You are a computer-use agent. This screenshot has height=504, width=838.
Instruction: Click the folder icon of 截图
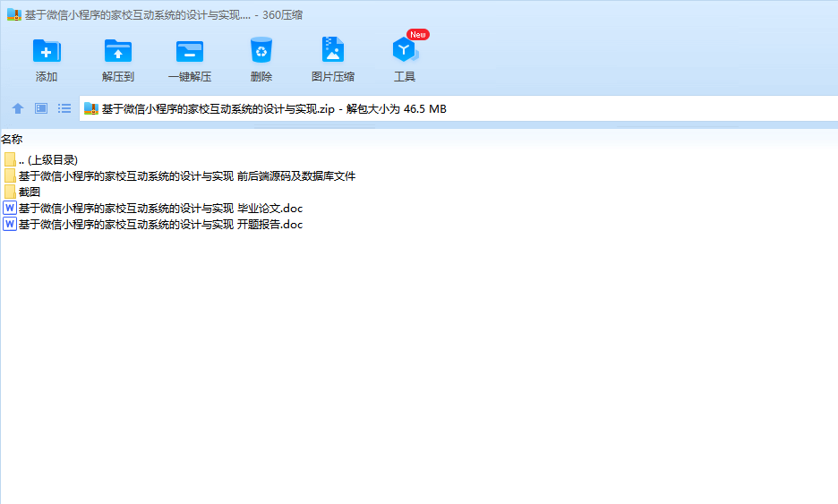click(x=10, y=192)
